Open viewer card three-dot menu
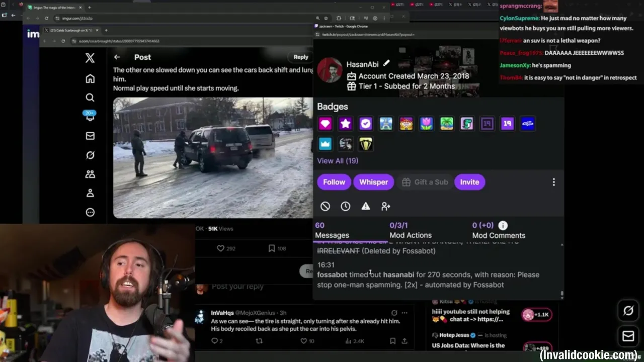The image size is (644, 362). (554, 182)
